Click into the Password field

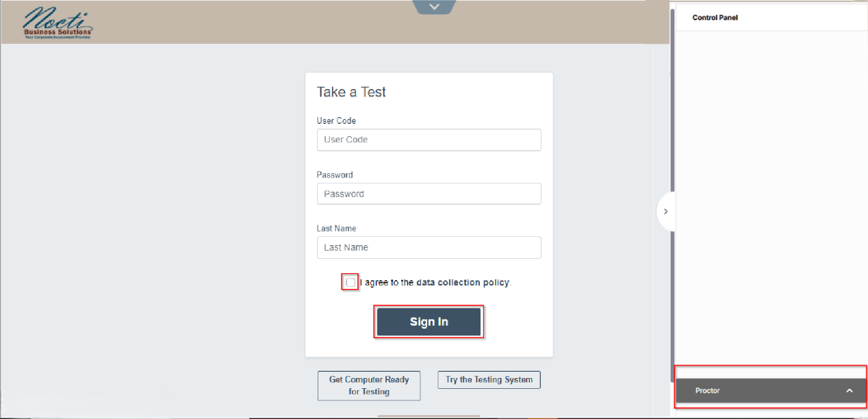coord(429,194)
